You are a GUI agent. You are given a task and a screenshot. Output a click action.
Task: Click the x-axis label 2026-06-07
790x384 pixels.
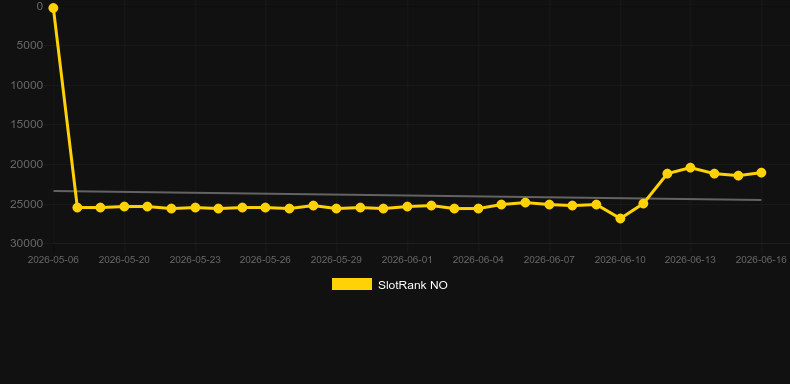[549, 260]
